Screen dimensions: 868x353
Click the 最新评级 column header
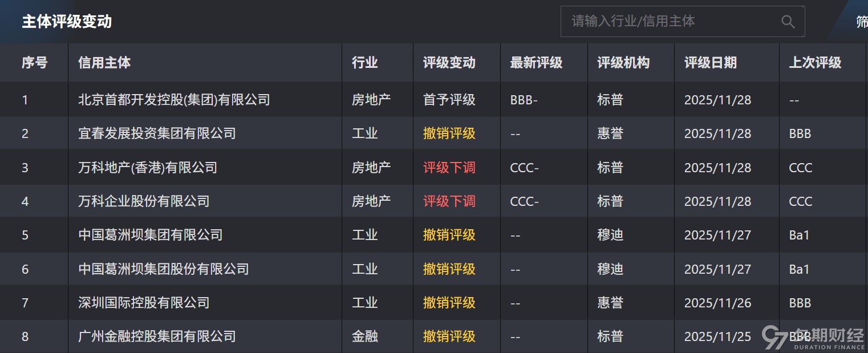pos(536,63)
